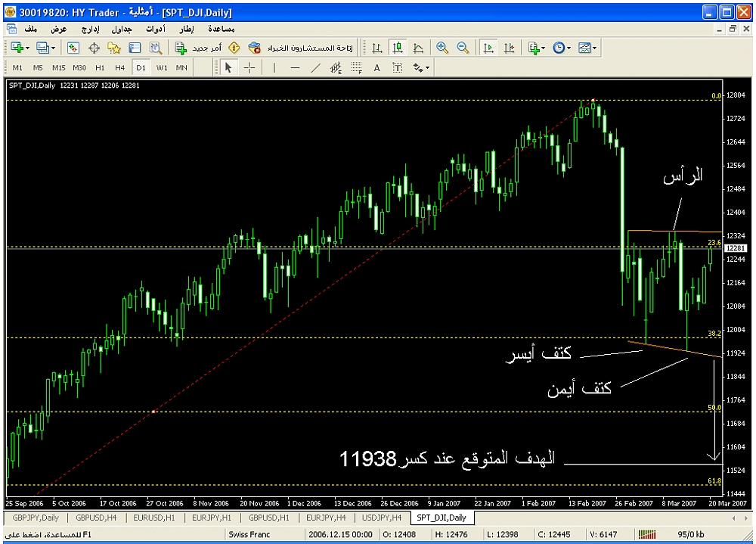Set timeframe to MN
Screen dimensions: 756x544
click(x=181, y=68)
